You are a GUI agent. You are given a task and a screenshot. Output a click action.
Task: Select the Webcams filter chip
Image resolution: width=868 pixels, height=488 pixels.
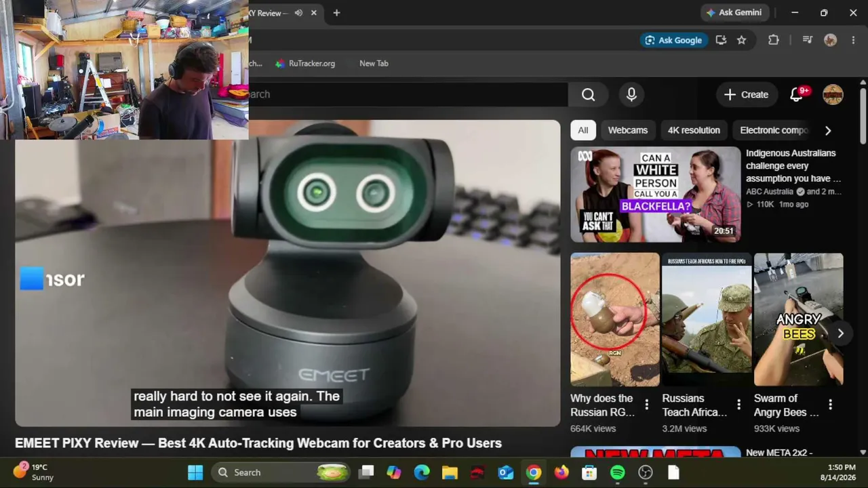(x=628, y=130)
